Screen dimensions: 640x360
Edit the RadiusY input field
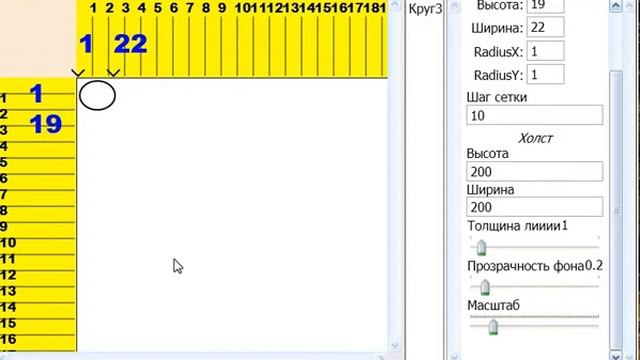[545, 75]
